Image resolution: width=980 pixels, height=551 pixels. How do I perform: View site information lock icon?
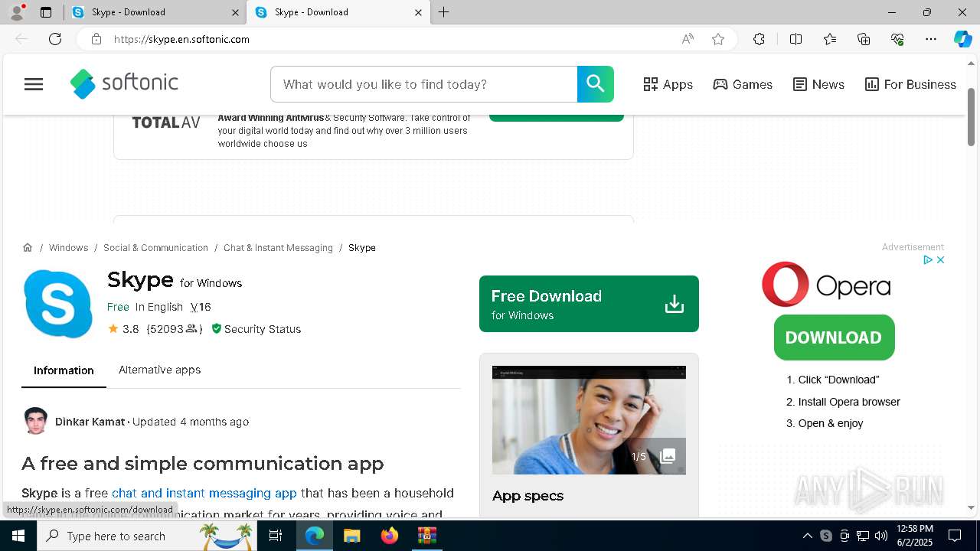96,39
